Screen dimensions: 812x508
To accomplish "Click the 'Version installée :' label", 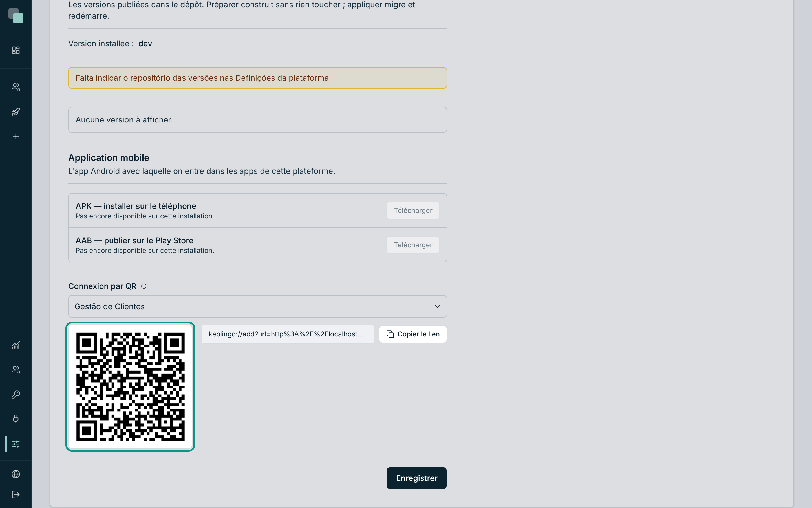I will click(101, 44).
